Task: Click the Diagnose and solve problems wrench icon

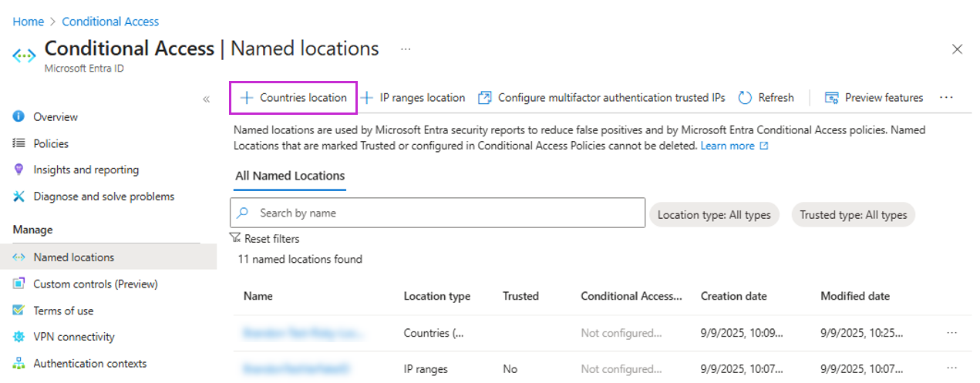Action: click(19, 197)
